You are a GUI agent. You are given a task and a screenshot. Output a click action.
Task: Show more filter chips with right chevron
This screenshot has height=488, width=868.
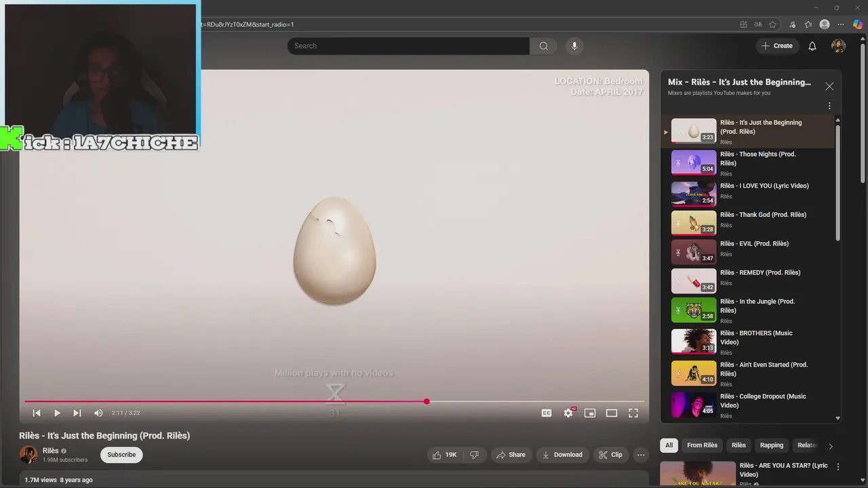(x=831, y=446)
